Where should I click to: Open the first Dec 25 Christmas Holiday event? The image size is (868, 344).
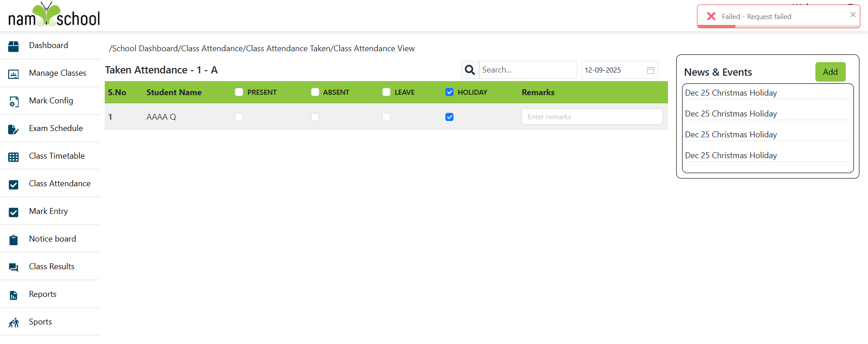coord(731,93)
